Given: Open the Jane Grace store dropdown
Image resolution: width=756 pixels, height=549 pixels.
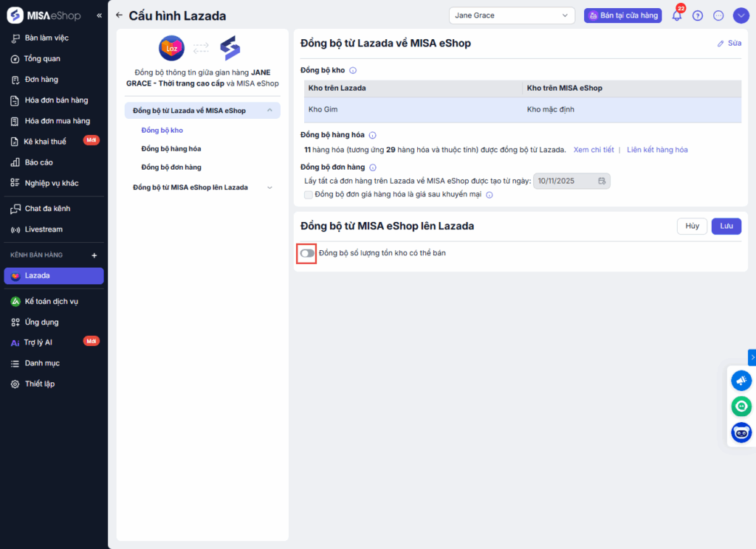Looking at the screenshot, I should tap(512, 15).
